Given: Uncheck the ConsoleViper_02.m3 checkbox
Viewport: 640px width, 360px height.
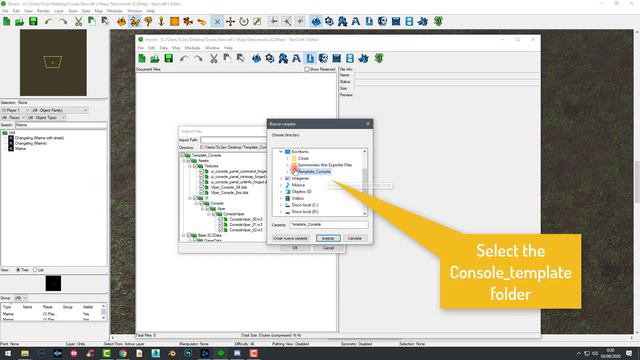Looking at the screenshot, I should pos(220,230).
